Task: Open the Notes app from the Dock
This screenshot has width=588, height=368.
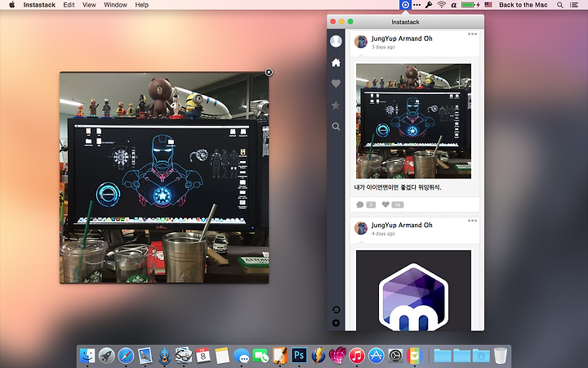Action: coord(222,355)
